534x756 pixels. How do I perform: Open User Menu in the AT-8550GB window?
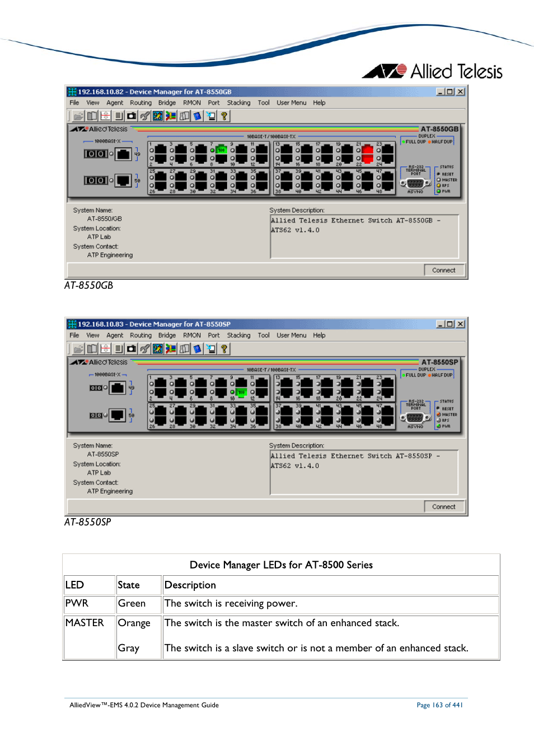[x=291, y=103]
